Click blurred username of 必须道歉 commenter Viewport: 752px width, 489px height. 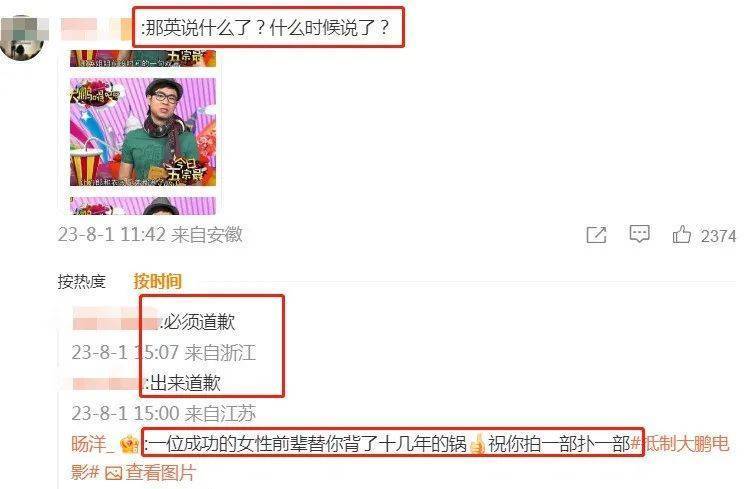(116, 319)
